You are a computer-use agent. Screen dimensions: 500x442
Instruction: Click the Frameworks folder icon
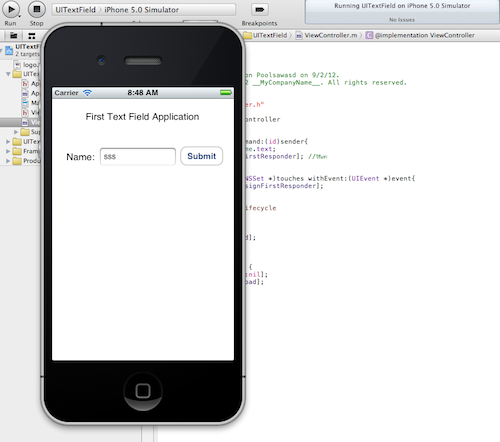pos(17,151)
